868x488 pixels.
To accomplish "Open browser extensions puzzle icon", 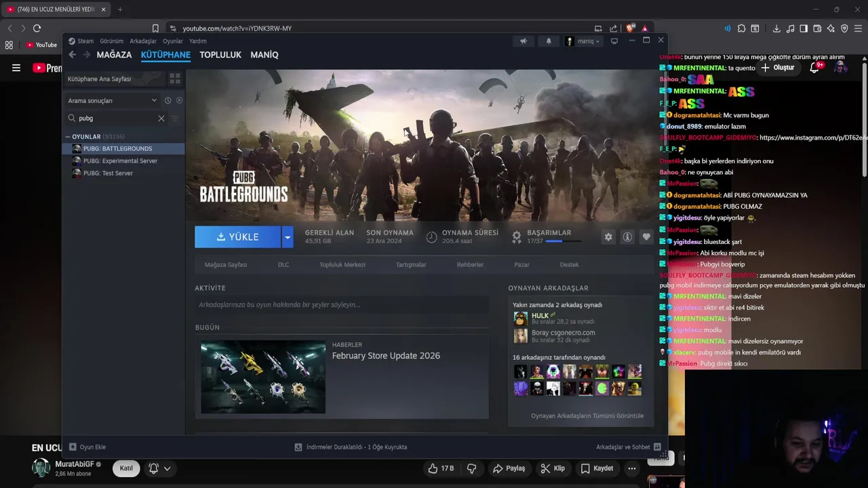I will pos(741,28).
